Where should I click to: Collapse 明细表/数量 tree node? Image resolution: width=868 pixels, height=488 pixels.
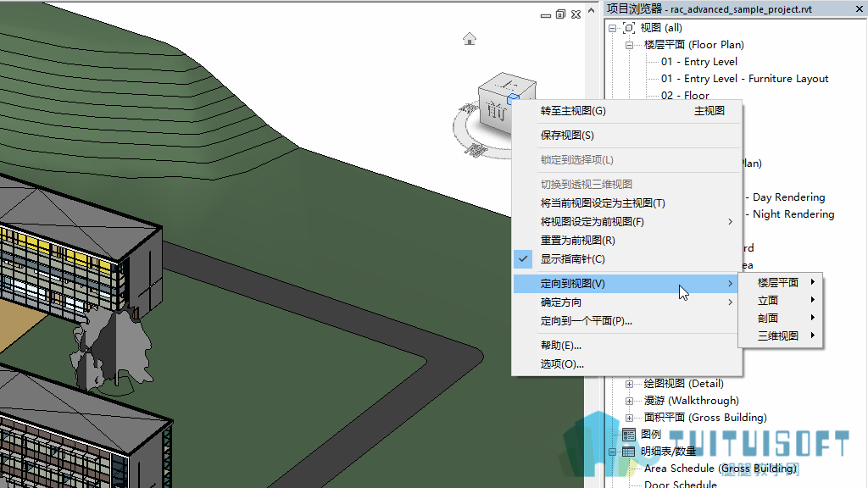click(x=612, y=452)
